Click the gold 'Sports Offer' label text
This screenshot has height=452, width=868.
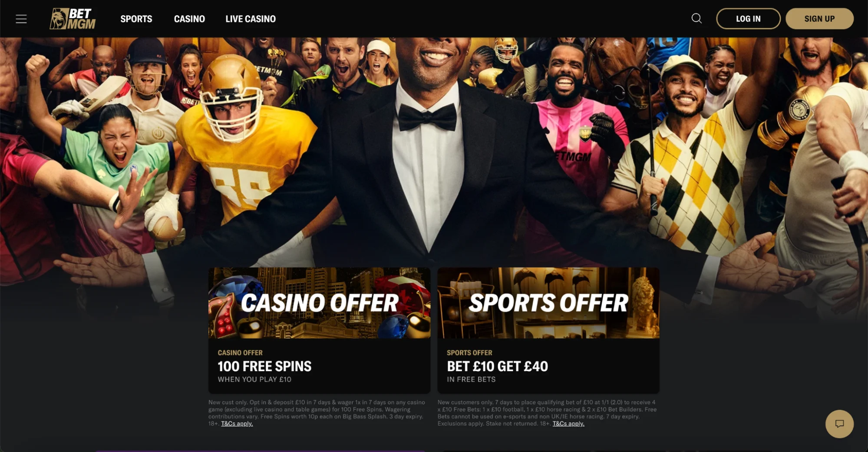(469, 353)
